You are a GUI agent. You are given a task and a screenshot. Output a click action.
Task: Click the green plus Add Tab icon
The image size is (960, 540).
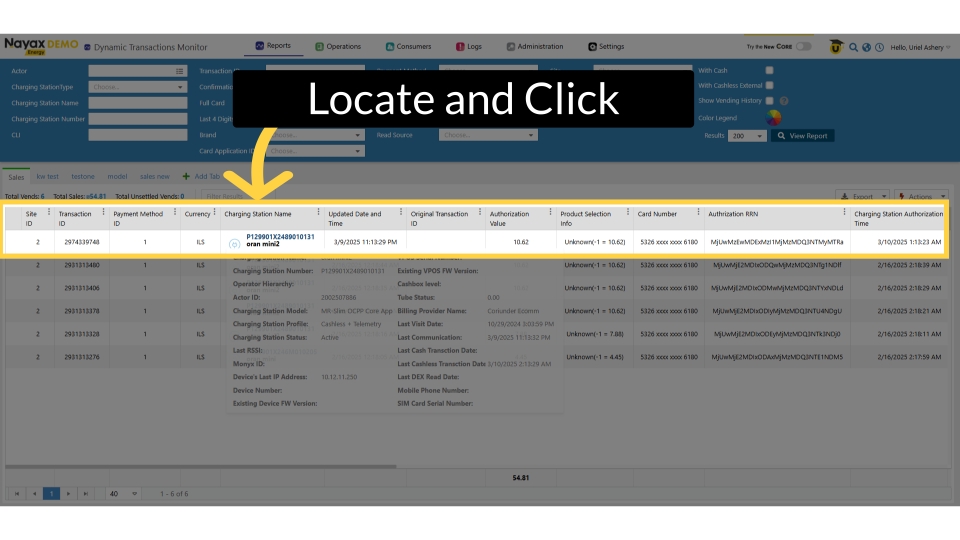click(186, 176)
